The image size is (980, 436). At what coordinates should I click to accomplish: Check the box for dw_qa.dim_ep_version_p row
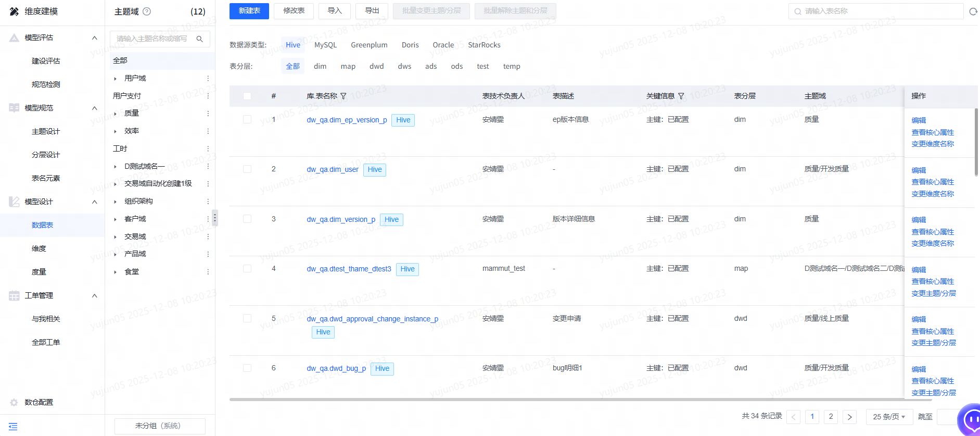coord(247,119)
